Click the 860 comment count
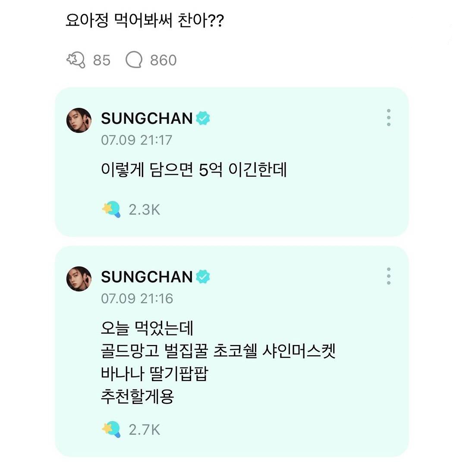Viewport: 466px width, 476px height. click(163, 60)
